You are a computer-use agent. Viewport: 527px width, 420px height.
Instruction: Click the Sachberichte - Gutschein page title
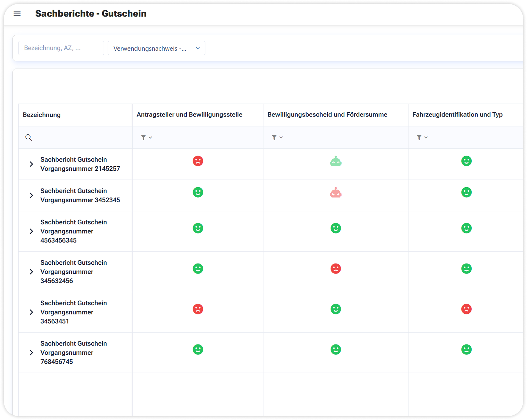pos(91,13)
